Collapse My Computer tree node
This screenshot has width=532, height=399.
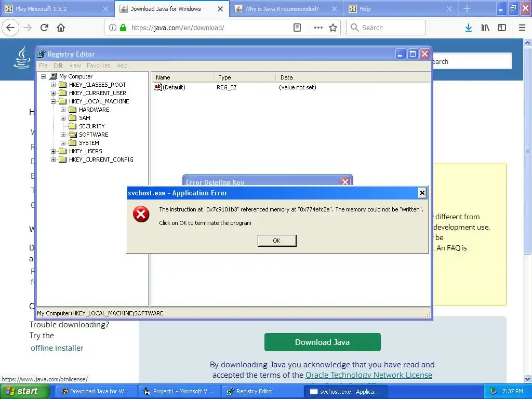44,77
